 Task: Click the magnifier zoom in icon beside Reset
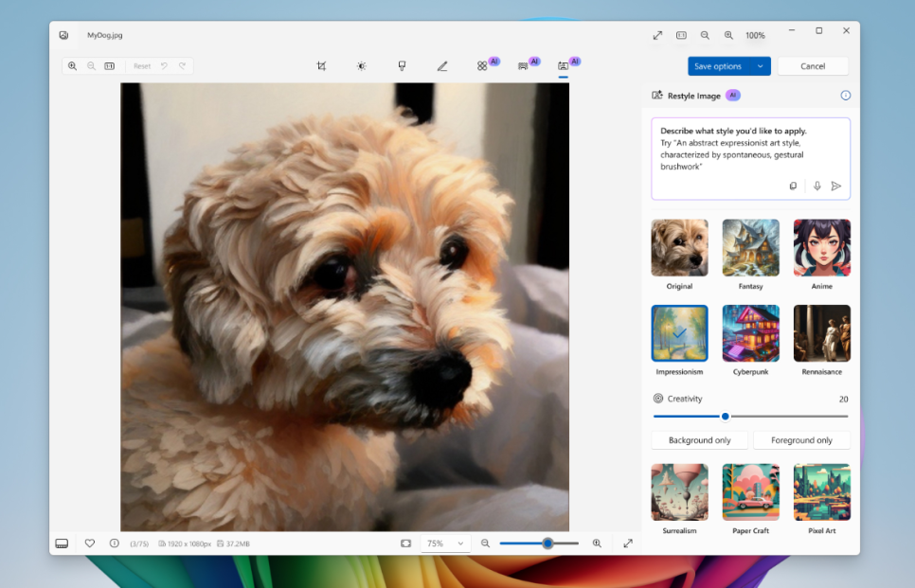pos(72,66)
